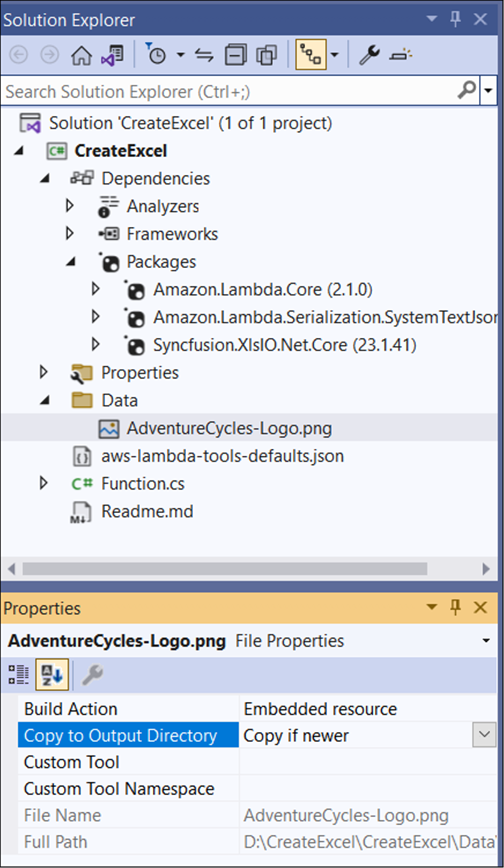This screenshot has width=504, height=868.
Task: Switch between solutions and folder views icon
Action: click(112, 55)
